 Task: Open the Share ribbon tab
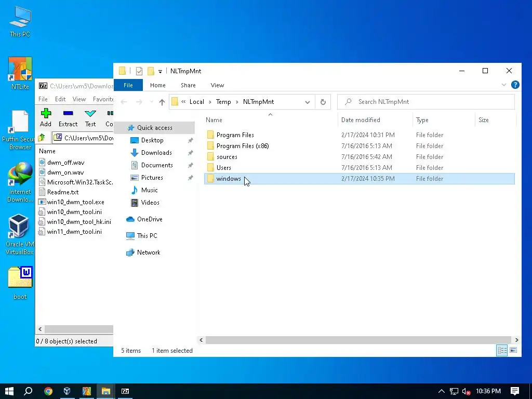[x=188, y=85]
